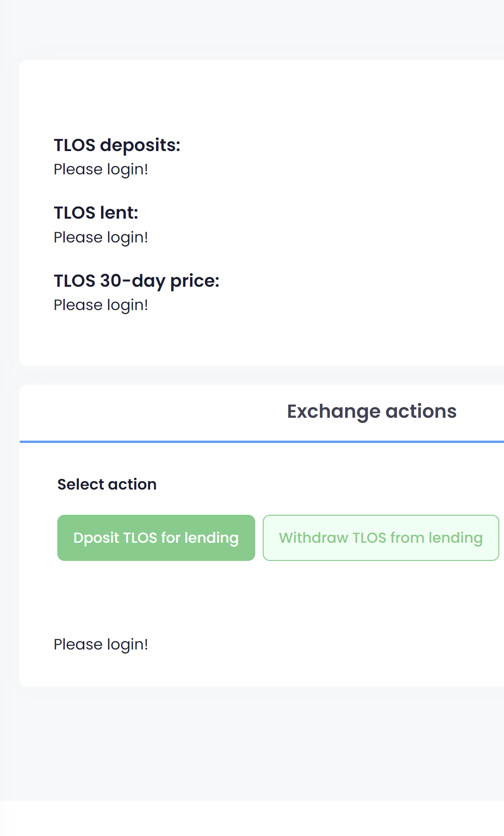Click Please login! below the action buttons

(101, 644)
